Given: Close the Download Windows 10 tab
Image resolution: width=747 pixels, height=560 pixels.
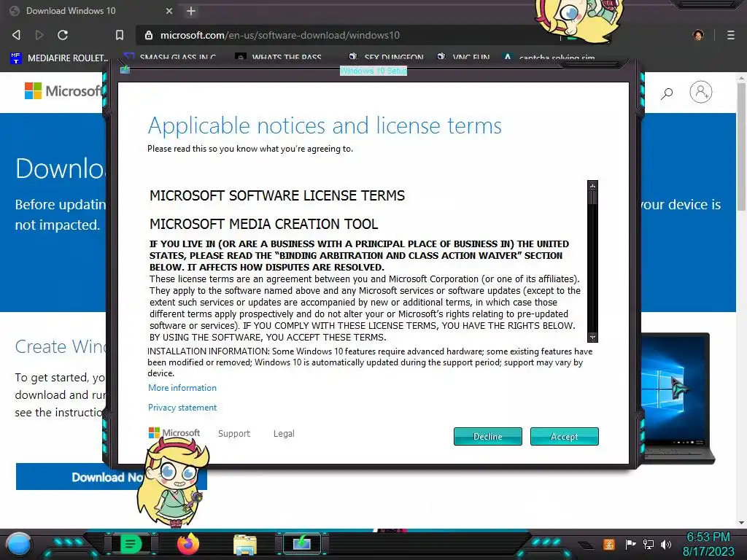Looking at the screenshot, I should 169,11.
